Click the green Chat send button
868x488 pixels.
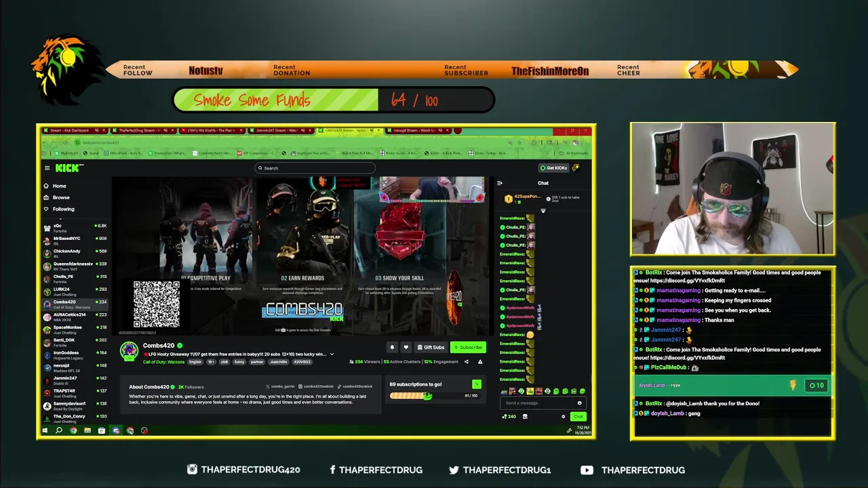point(578,417)
